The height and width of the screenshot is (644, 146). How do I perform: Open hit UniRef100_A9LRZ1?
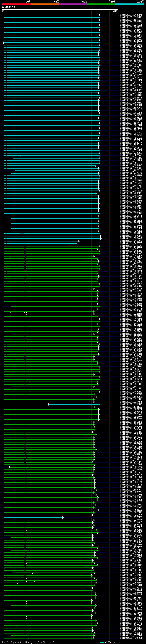click(x=131, y=138)
